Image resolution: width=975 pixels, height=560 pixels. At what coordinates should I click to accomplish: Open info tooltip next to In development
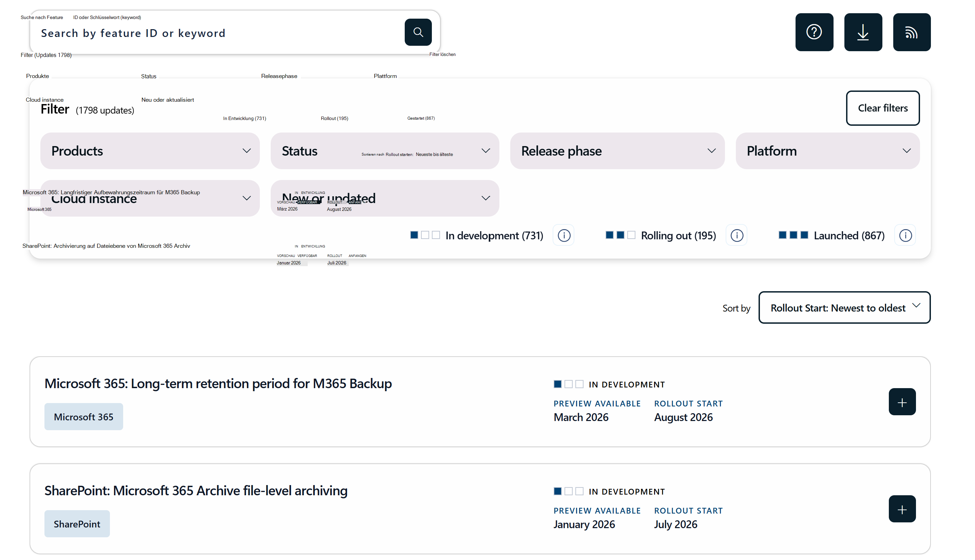(x=563, y=235)
